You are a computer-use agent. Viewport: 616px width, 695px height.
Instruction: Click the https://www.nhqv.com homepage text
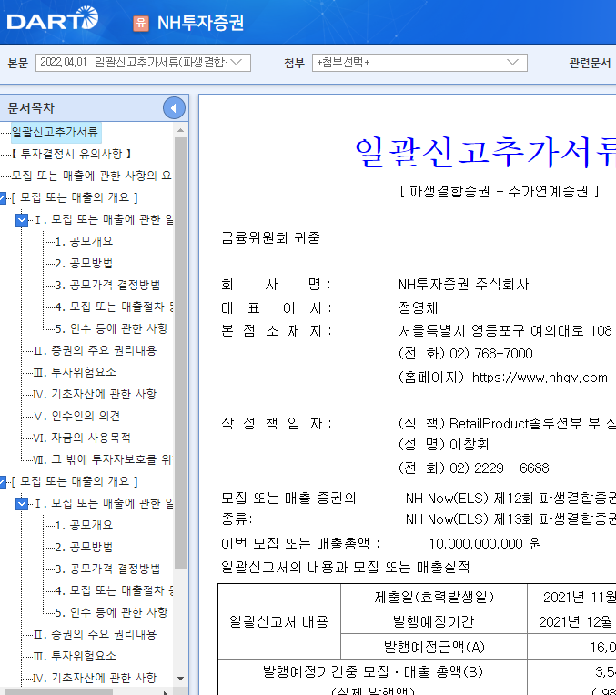coord(540,378)
